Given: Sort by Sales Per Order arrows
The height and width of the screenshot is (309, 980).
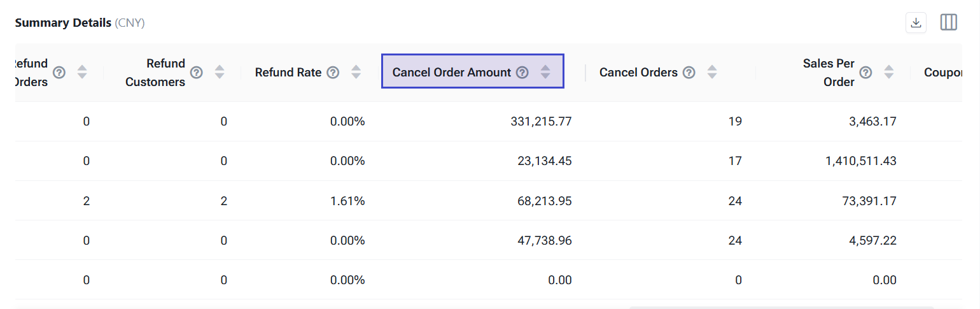Looking at the screenshot, I should click(889, 73).
